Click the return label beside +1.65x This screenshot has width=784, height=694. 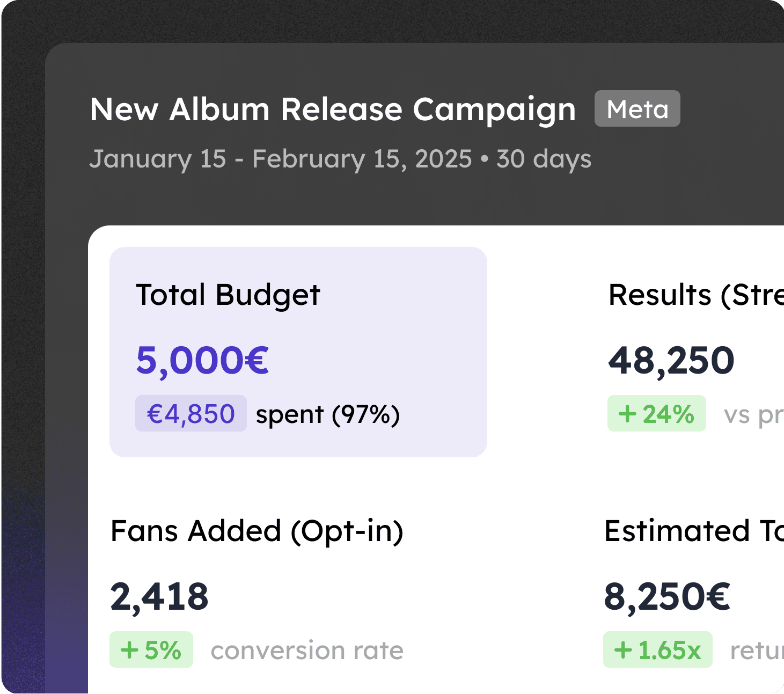(757, 651)
